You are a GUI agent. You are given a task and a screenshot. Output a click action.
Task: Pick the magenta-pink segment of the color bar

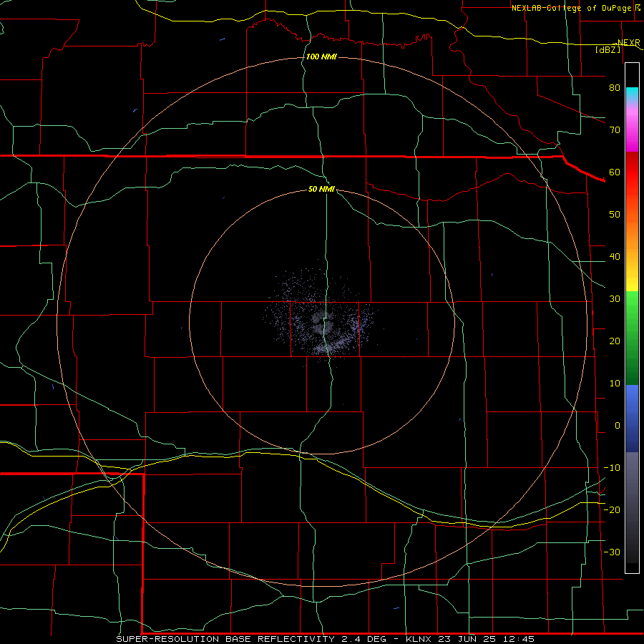632,130
